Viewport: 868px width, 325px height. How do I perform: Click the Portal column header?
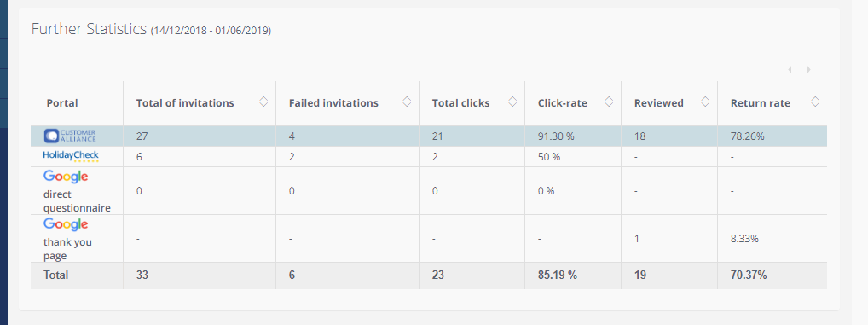tap(62, 103)
